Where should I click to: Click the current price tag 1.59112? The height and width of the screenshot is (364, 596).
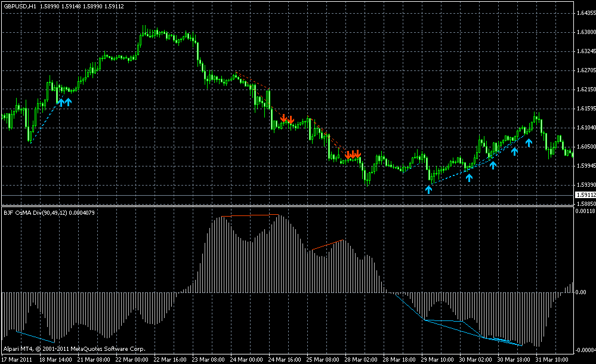(x=584, y=195)
